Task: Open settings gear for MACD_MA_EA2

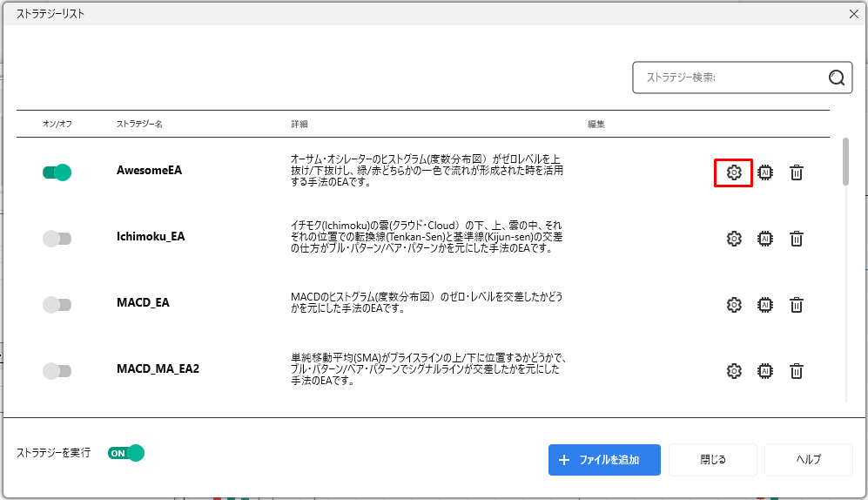Action: click(x=733, y=371)
